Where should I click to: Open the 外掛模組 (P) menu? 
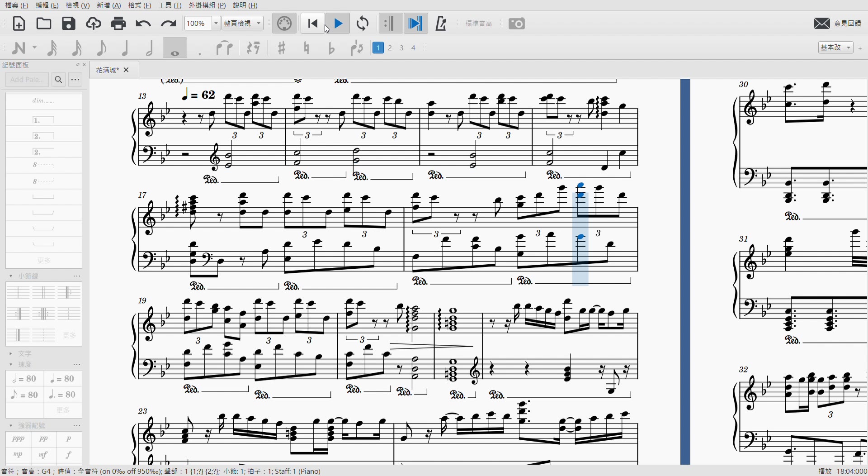click(207, 5)
